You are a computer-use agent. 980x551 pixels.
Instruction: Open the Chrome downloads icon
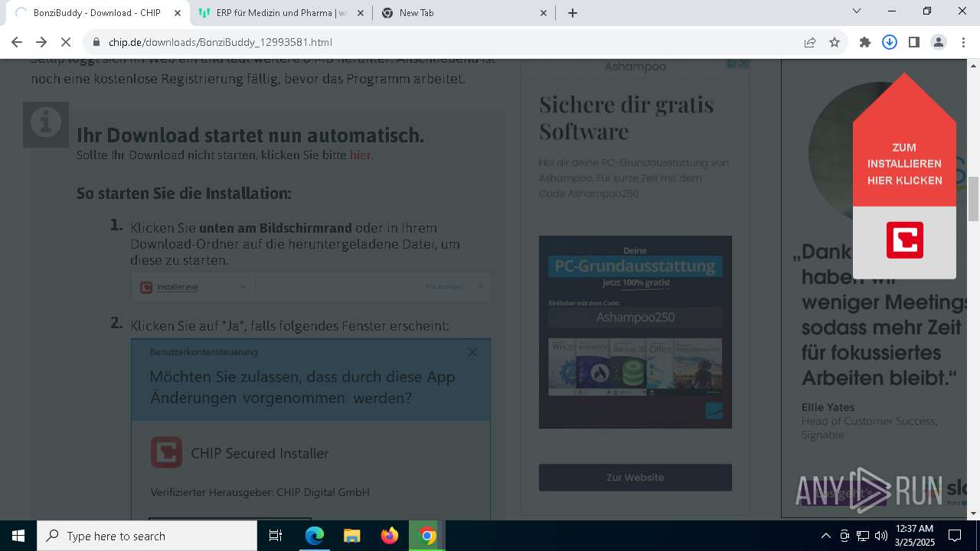[890, 42]
